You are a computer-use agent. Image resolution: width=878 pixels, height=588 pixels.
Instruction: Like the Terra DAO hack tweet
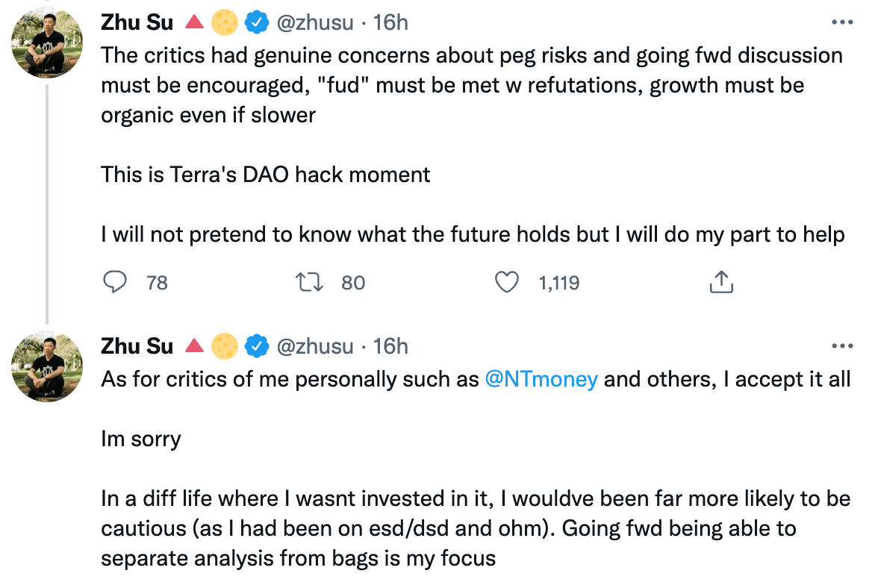pos(507,282)
